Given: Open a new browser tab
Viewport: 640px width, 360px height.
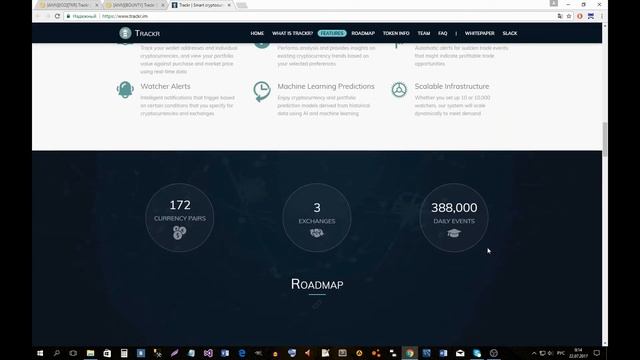Looking at the screenshot, I should [242, 5].
